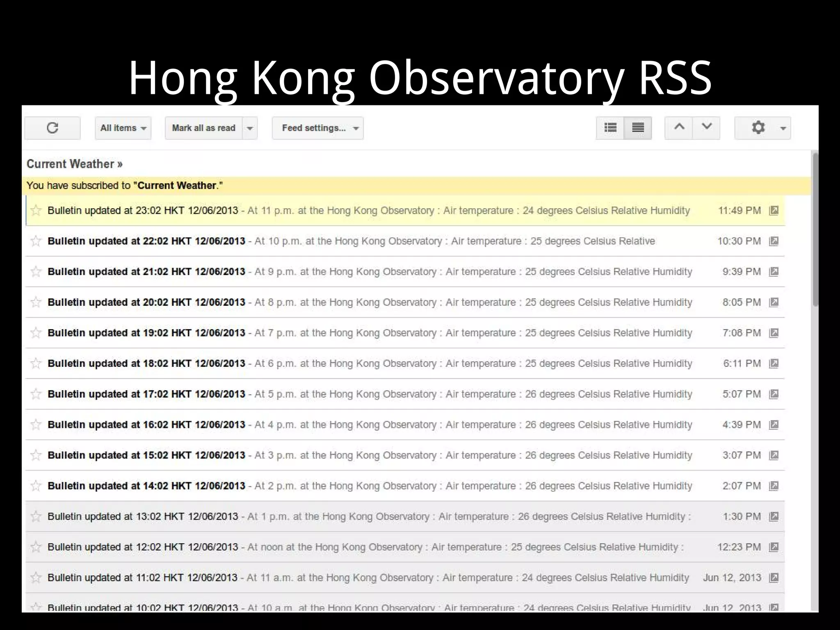Open 12:23 PM item's original page icon
840x630 pixels.
click(x=774, y=547)
